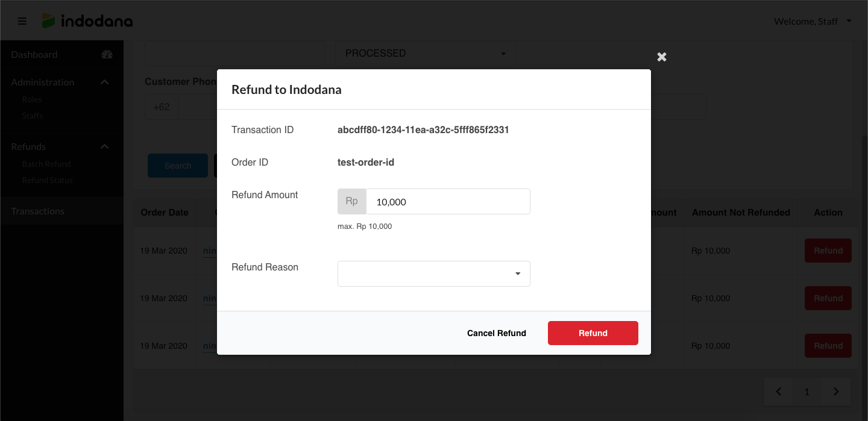The height and width of the screenshot is (421, 868).
Task: Open Batch Refund in the sidebar
Action: pos(46,164)
